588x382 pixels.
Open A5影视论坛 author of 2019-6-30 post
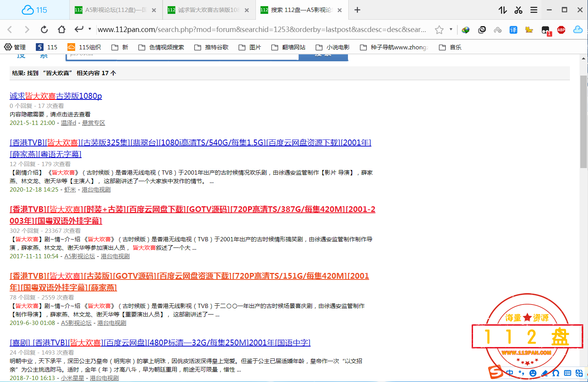pyautogui.click(x=76, y=323)
